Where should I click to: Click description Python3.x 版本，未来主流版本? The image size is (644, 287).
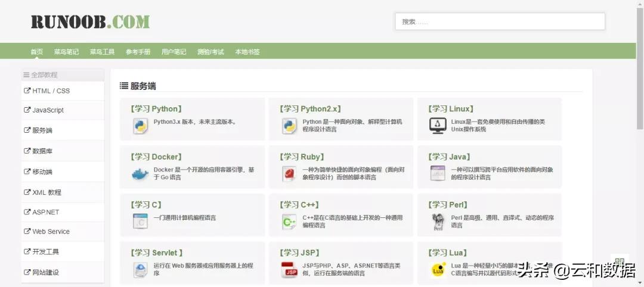click(x=196, y=122)
